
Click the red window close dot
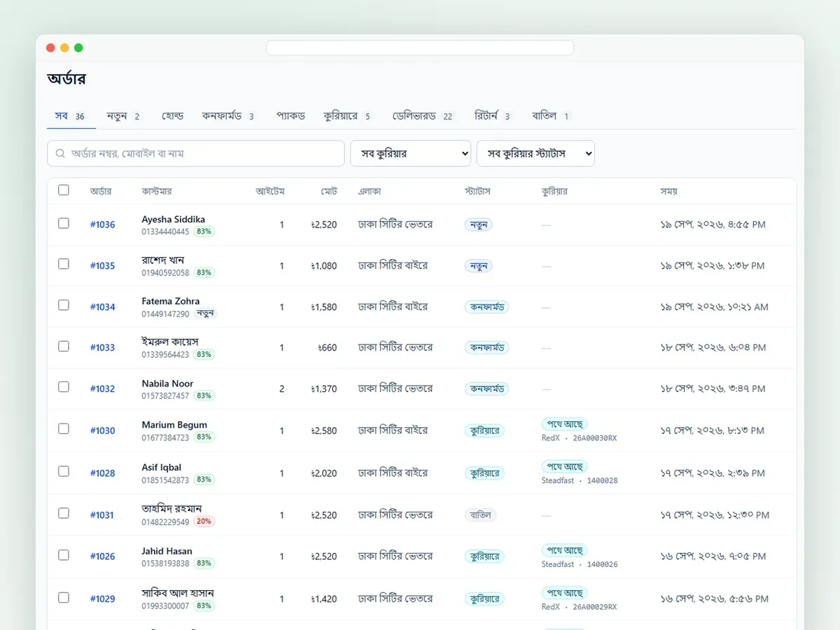tap(50, 48)
